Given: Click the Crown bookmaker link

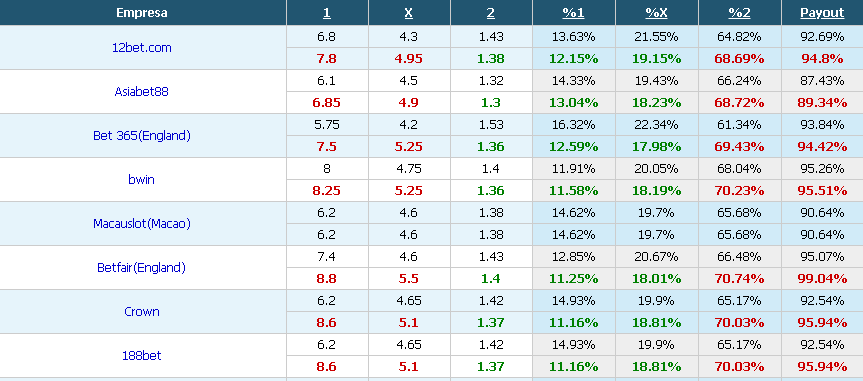Looking at the screenshot, I should pos(141,312).
